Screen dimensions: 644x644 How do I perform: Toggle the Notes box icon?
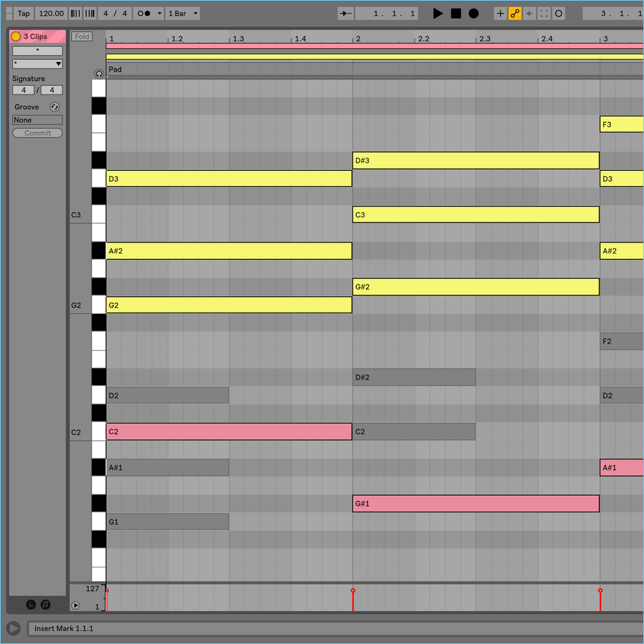click(x=45, y=604)
